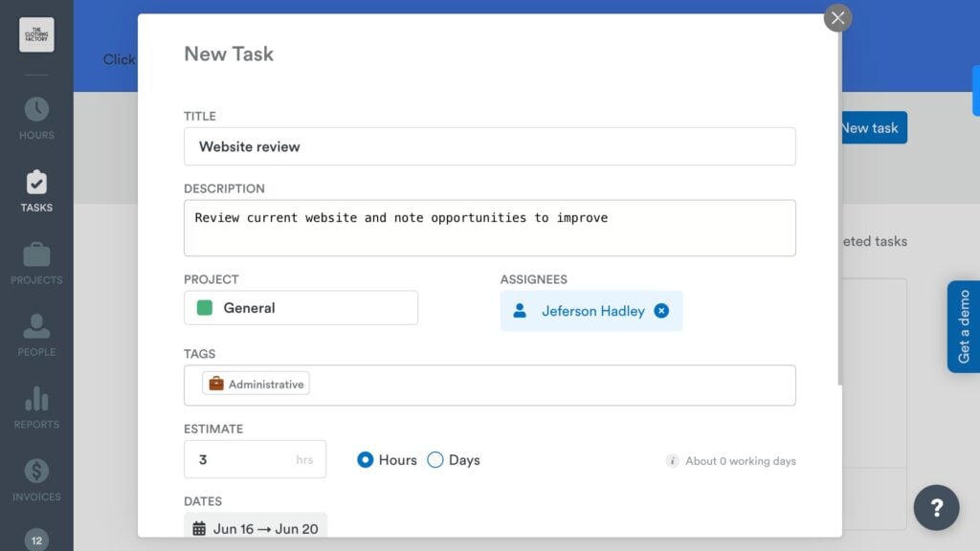Open the Hours section clock icon
This screenshot has height=551, width=980.
pyautogui.click(x=35, y=110)
